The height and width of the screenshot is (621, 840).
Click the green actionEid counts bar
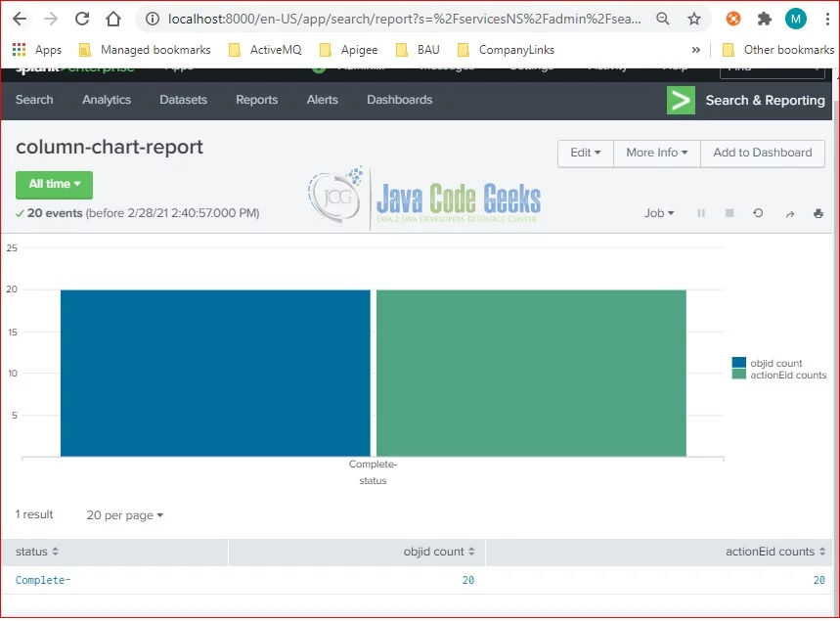[531, 374]
